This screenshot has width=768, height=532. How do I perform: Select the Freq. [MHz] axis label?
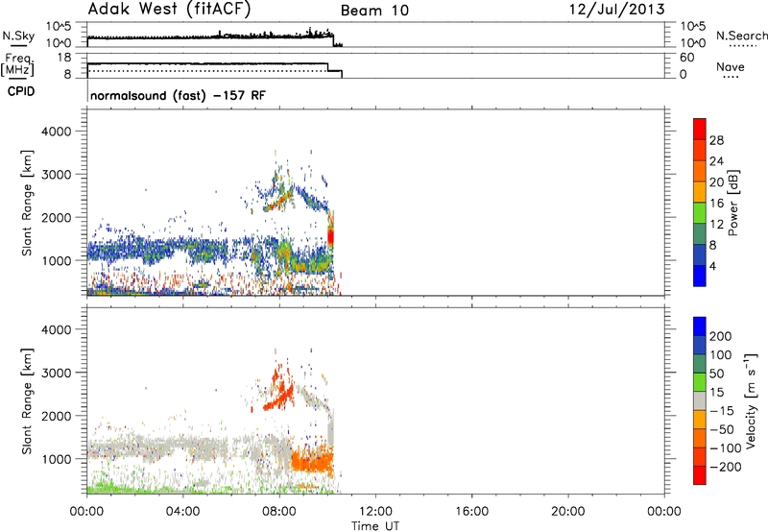(18, 64)
